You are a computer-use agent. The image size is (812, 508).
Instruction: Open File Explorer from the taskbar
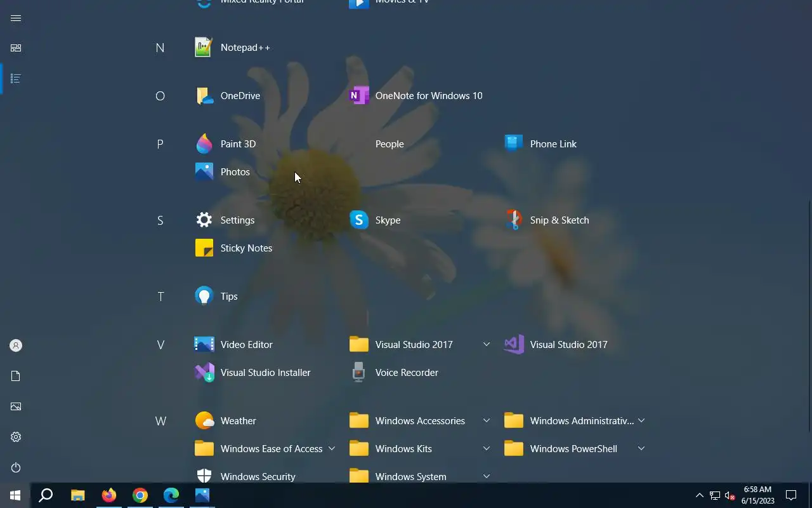coord(77,495)
